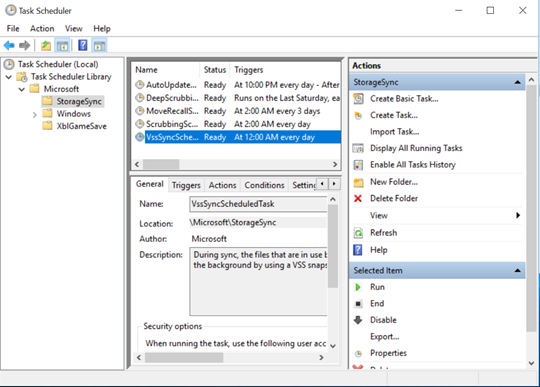Click the red X Delete Folder icon
The width and height of the screenshot is (540, 387).
point(358,199)
